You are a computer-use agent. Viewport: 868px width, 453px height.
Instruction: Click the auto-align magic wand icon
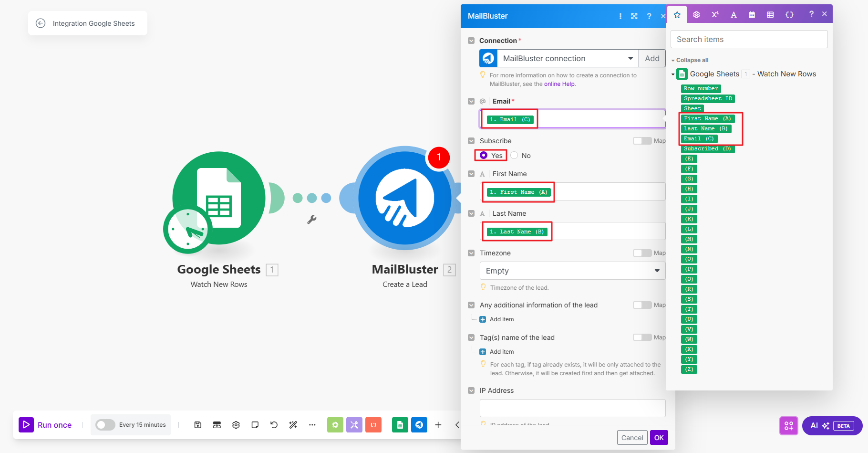(x=293, y=425)
